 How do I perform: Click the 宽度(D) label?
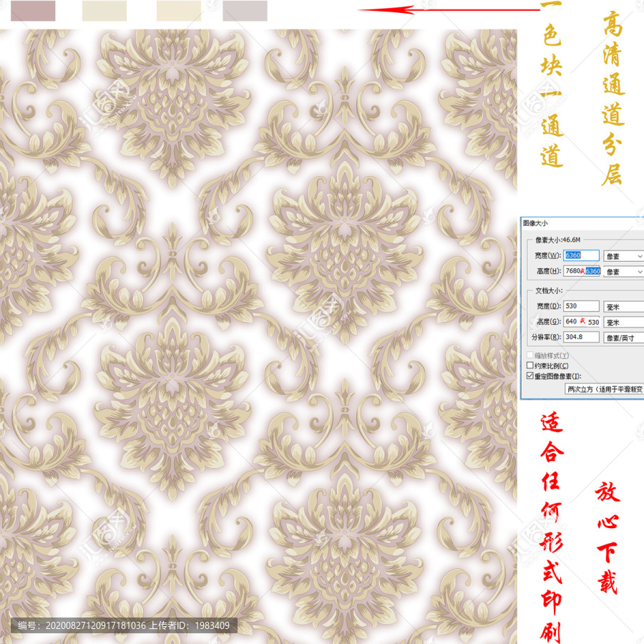(549, 306)
